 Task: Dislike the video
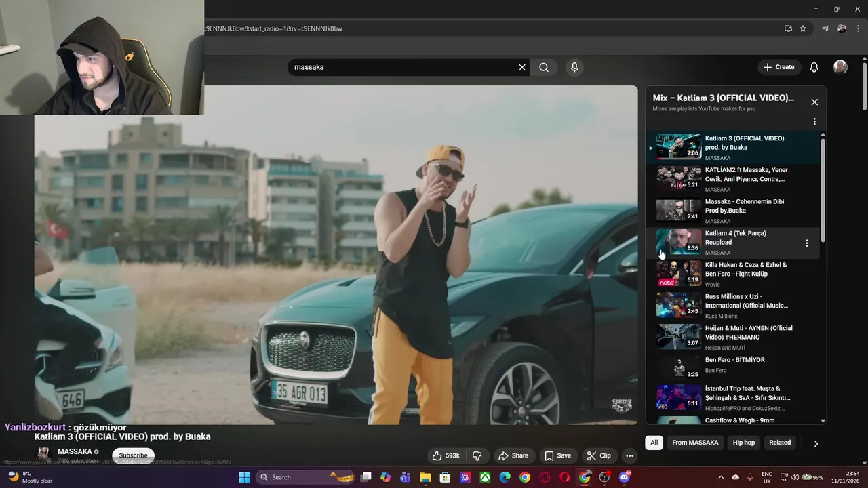pyautogui.click(x=477, y=455)
